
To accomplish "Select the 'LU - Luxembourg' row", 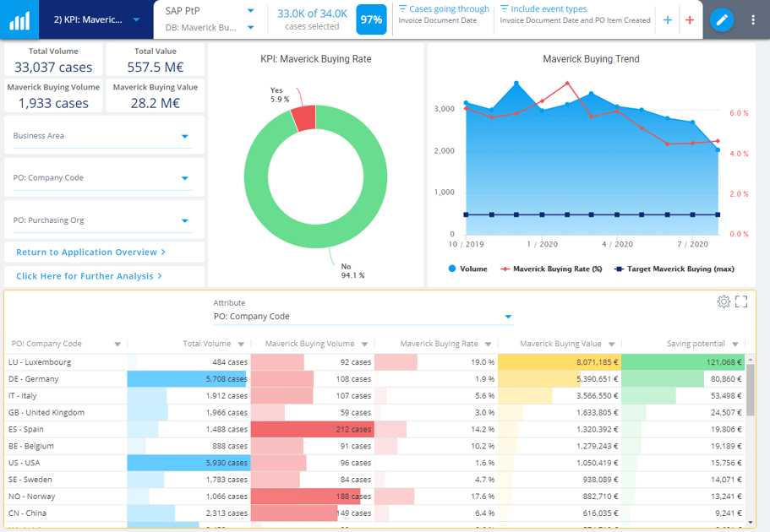I will click(x=374, y=362).
